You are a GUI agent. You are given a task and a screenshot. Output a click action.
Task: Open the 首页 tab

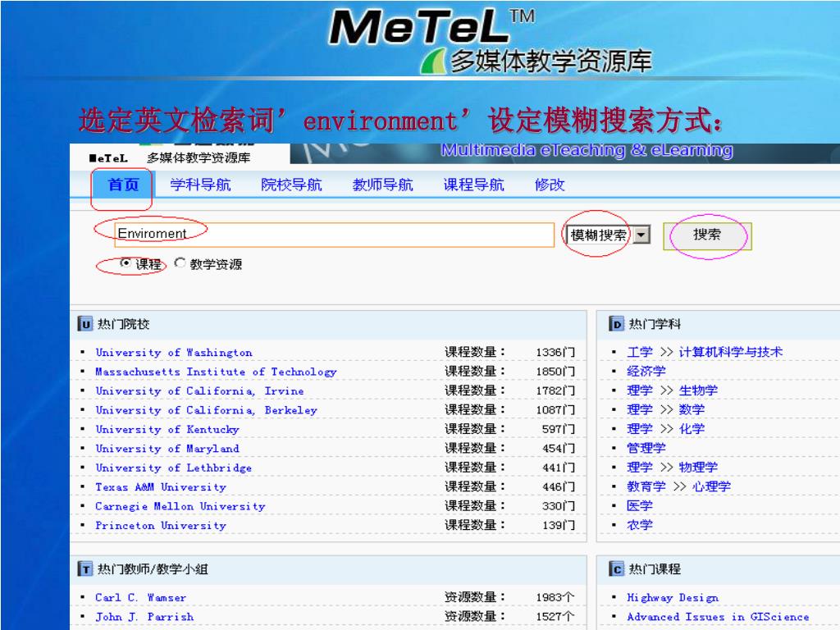(123, 185)
